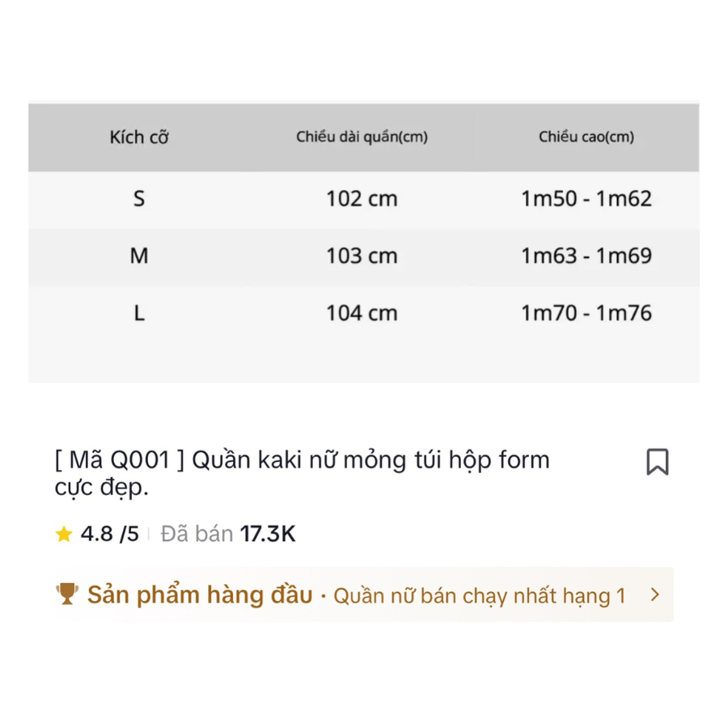Image resolution: width=728 pixels, height=728 pixels.
Task: Tap the bookmark icon to save product
Action: coord(658,462)
